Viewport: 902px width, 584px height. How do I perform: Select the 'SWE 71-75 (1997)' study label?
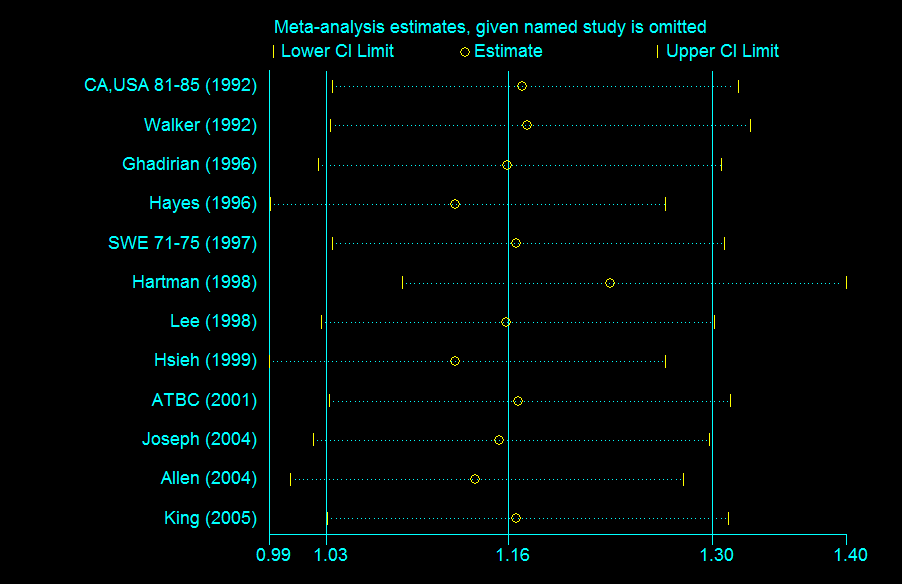tap(182, 243)
